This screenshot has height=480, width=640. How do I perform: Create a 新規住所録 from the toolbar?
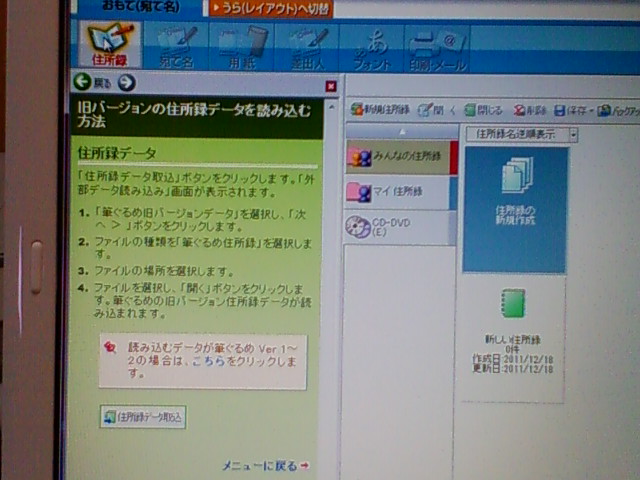380,109
